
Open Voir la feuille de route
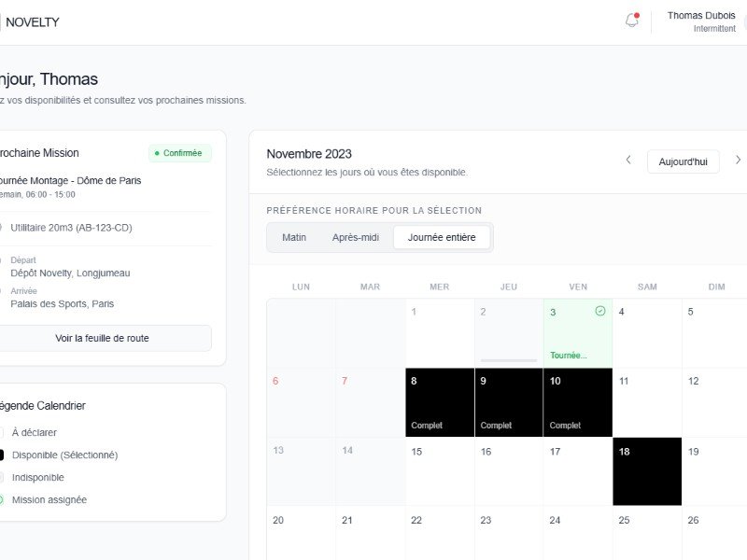click(x=102, y=338)
